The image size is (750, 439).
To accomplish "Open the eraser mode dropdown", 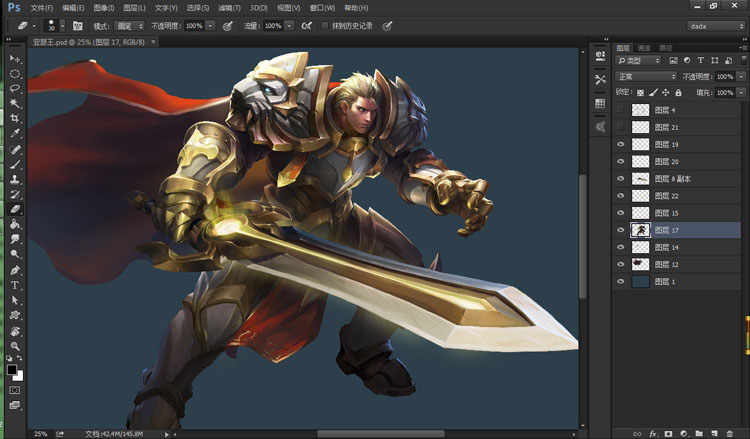I will (130, 26).
